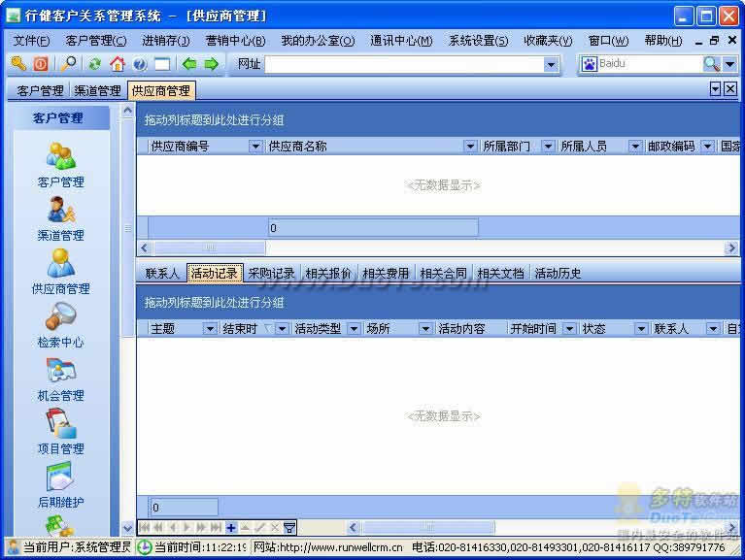
Task: Jump to first record in navigator
Action: pyautogui.click(x=144, y=527)
